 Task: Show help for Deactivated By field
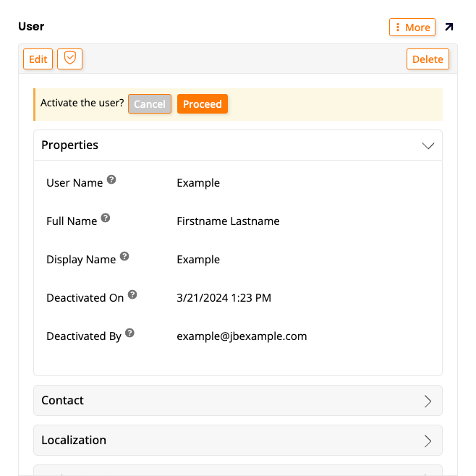click(129, 333)
